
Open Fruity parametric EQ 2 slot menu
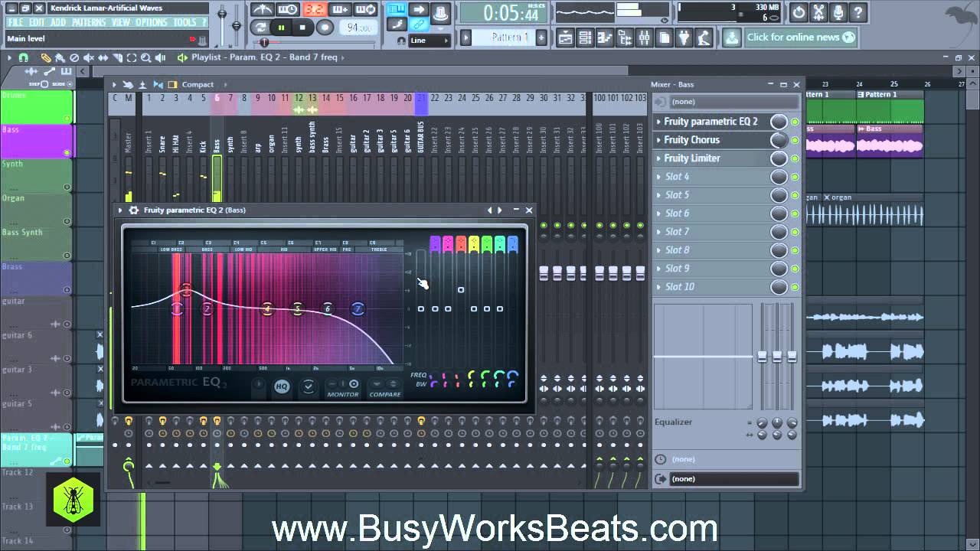coord(658,122)
